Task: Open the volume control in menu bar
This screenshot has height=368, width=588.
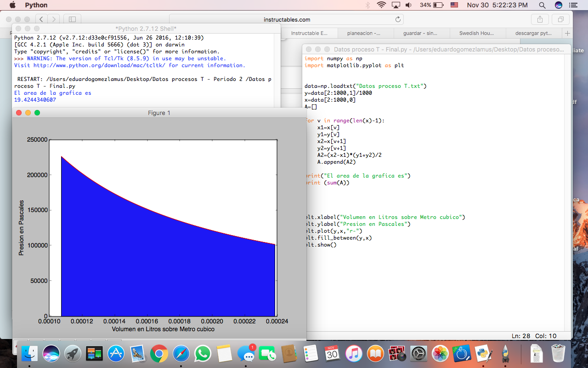Action: coord(408,5)
